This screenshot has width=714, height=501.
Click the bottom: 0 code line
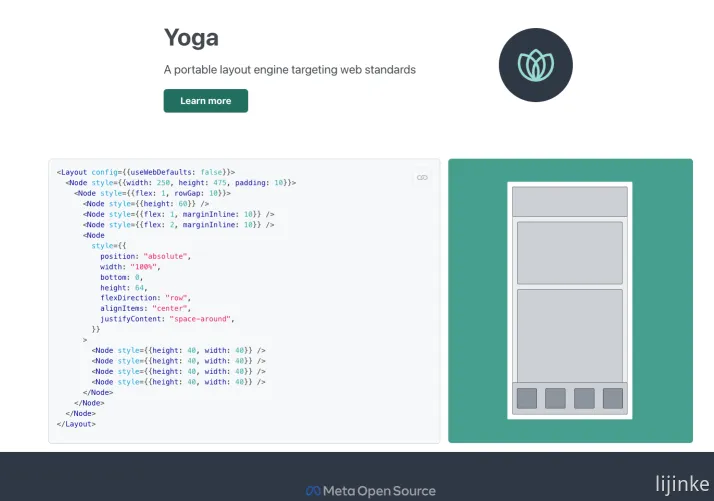pos(122,277)
